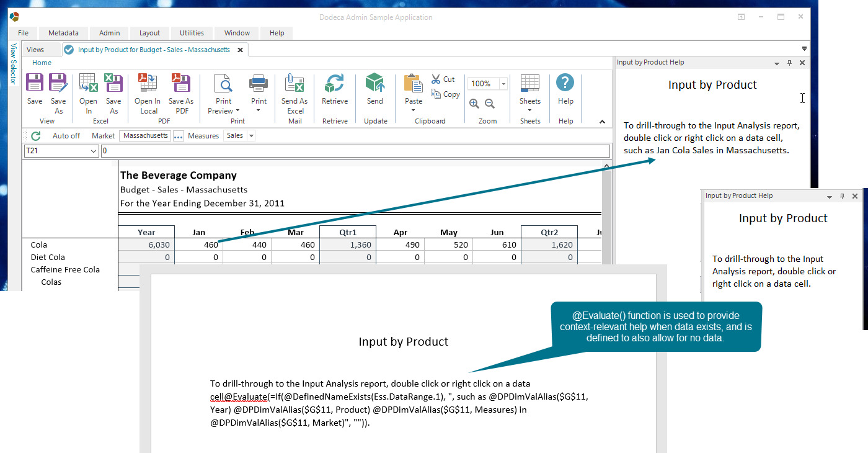Open the view tab list dropdown arrow
The width and height of the screenshot is (868, 453).
point(804,48)
